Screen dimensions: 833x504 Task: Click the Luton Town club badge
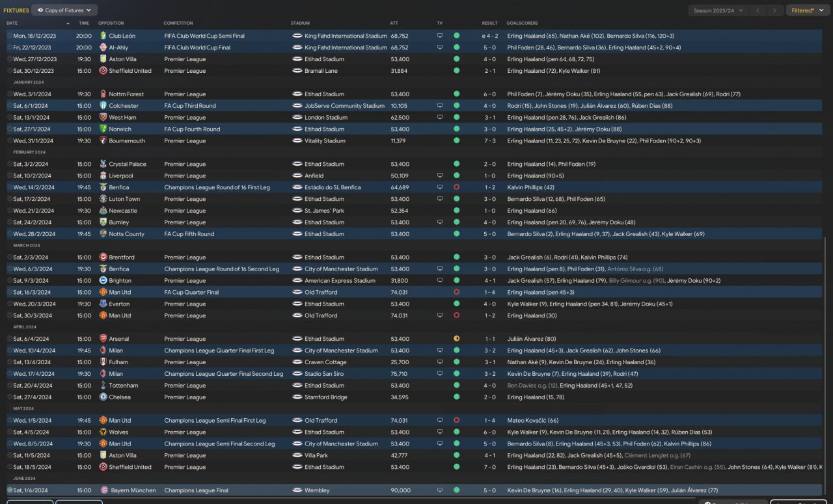(103, 200)
